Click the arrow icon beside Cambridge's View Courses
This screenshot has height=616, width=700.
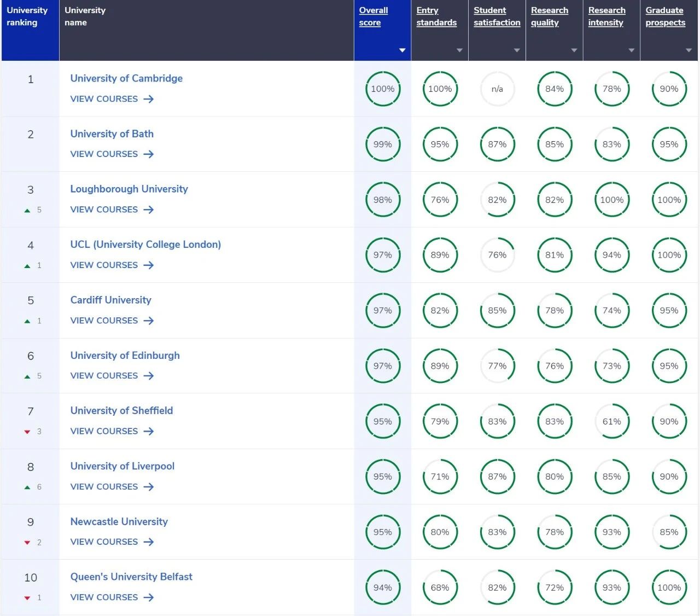click(148, 99)
